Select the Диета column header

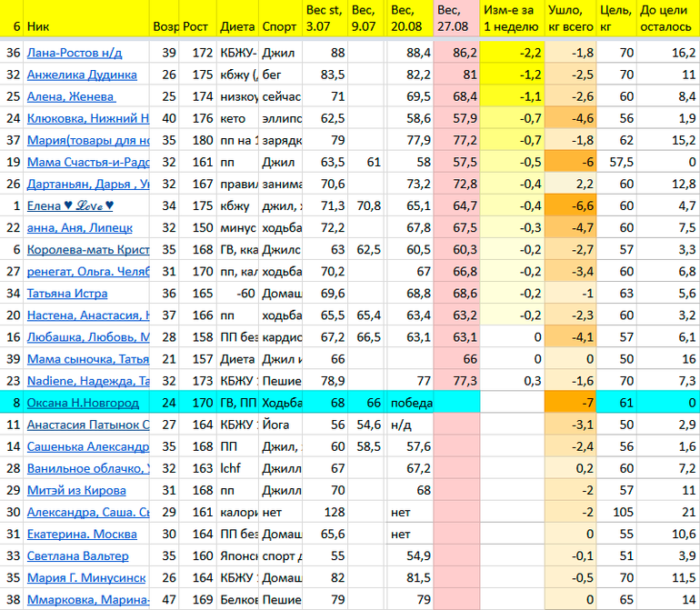[x=237, y=27]
